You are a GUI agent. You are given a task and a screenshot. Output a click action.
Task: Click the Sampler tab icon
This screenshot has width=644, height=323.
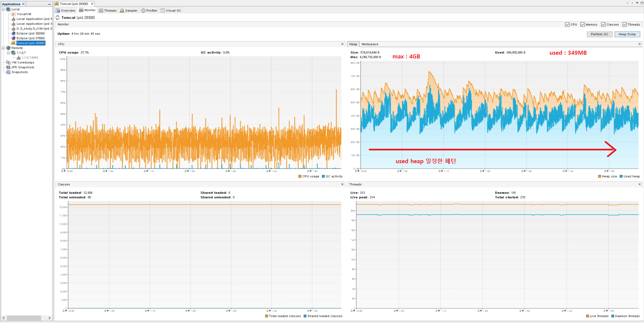tap(122, 10)
